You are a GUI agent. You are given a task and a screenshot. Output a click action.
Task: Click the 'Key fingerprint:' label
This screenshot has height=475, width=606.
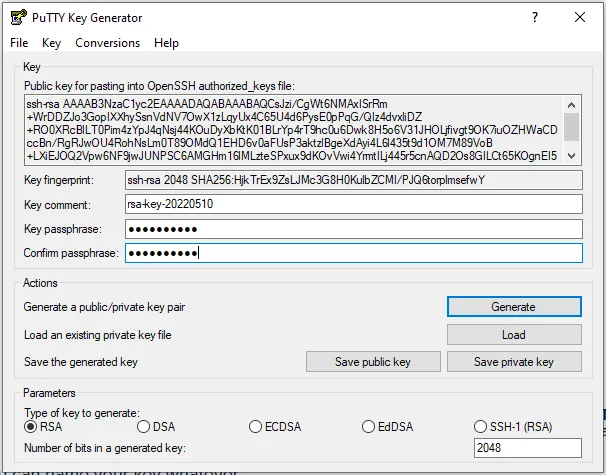pyautogui.click(x=59, y=180)
